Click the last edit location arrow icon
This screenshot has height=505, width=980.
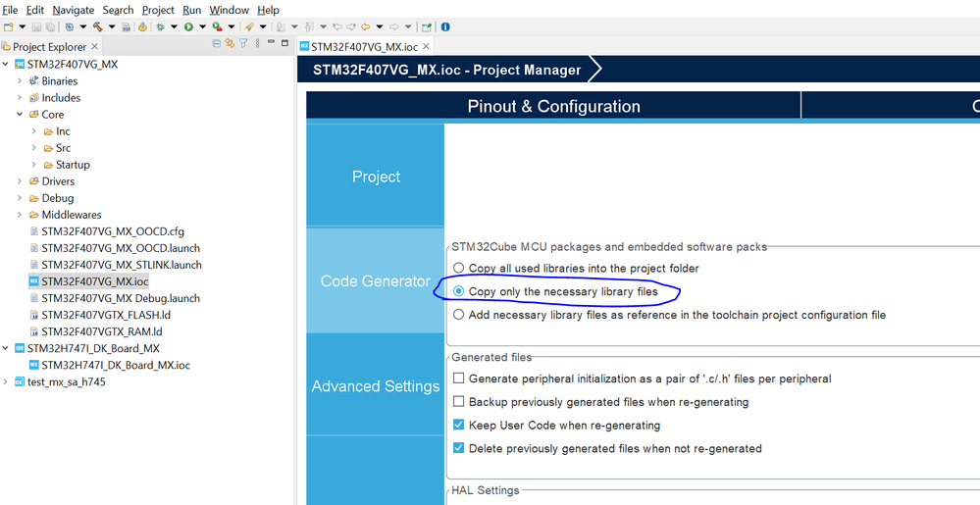337,26
